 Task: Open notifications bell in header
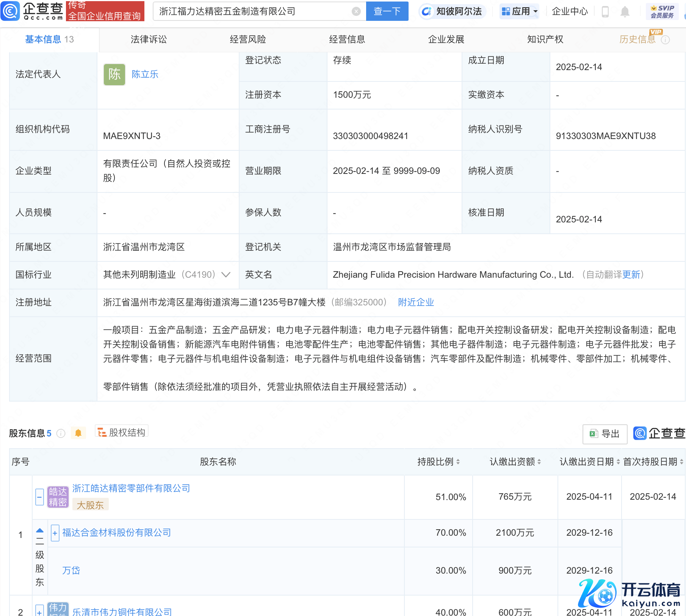pos(625,12)
